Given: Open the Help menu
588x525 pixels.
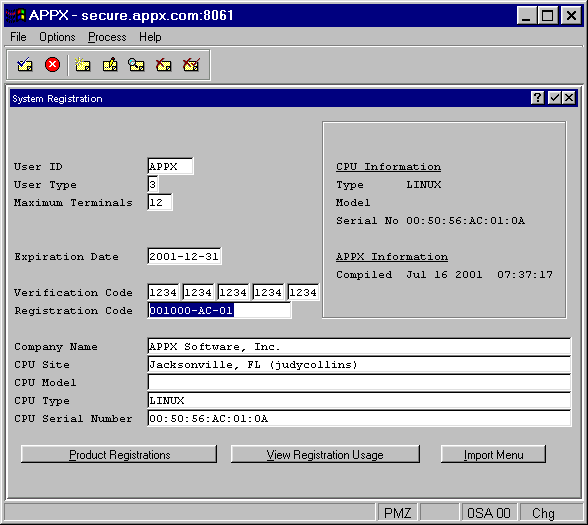Looking at the screenshot, I should coord(150,37).
